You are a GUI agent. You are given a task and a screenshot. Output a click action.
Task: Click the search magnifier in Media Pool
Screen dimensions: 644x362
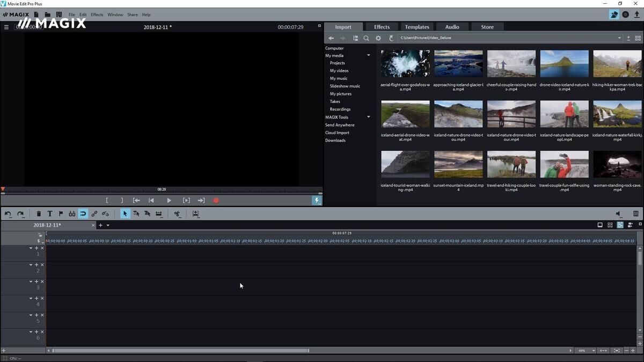[x=366, y=38]
